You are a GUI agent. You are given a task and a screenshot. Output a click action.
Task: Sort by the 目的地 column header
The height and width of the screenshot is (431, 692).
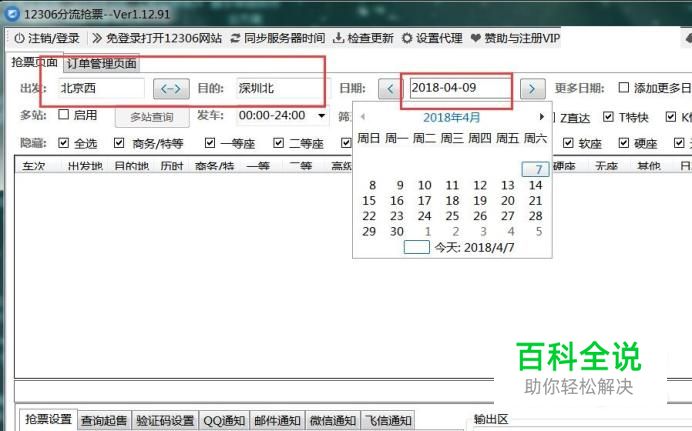131,166
